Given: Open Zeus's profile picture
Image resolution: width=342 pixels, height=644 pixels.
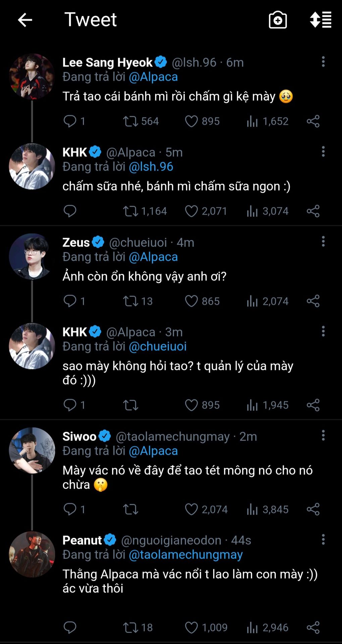Looking at the screenshot, I should coord(32,257).
